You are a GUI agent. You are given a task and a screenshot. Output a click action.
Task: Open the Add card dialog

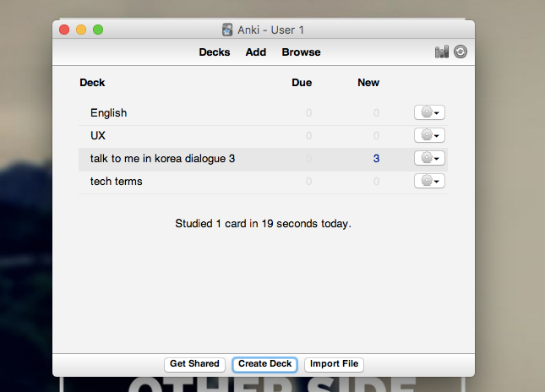coord(256,52)
